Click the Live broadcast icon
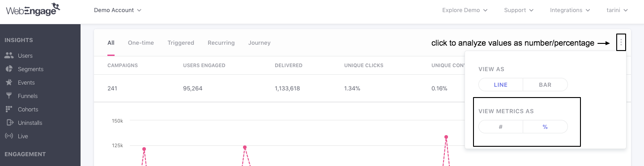The image size is (644, 166). [x=9, y=136]
